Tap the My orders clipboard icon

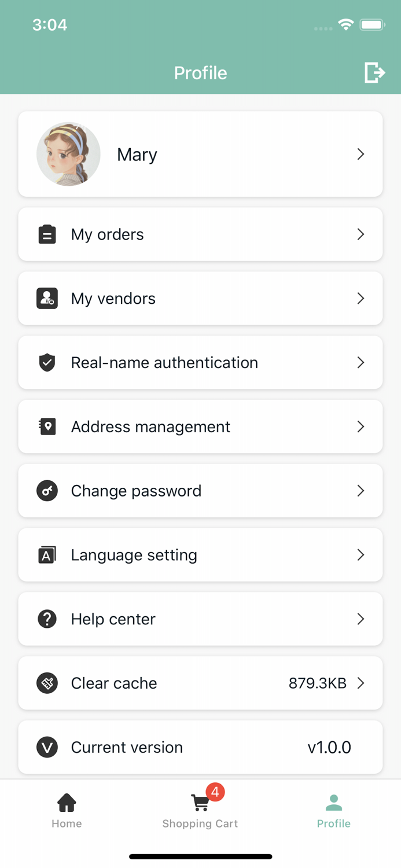pos(47,234)
